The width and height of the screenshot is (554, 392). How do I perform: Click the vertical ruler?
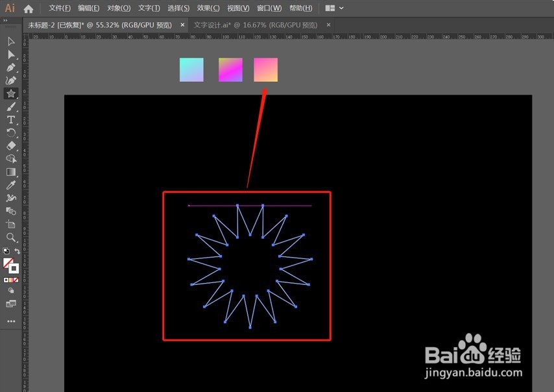coord(25,215)
